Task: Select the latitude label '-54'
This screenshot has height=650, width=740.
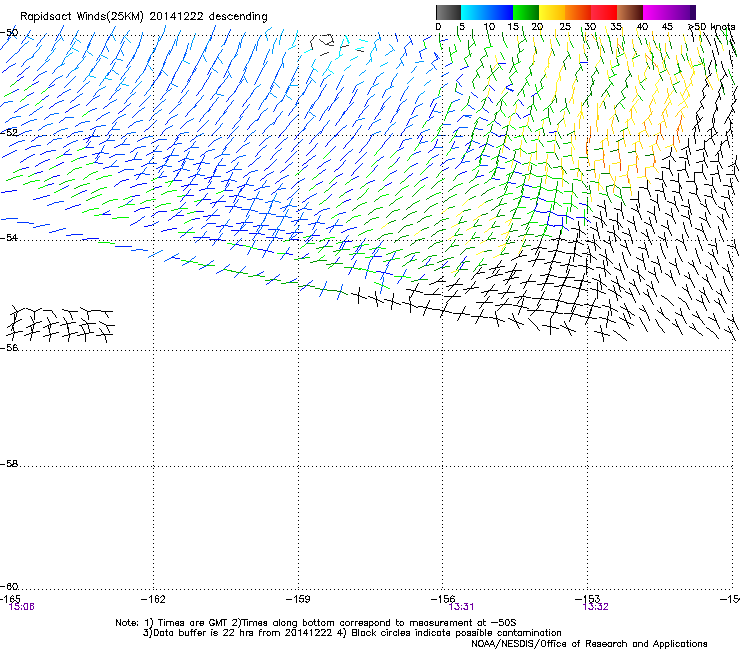Action: (9, 238)
